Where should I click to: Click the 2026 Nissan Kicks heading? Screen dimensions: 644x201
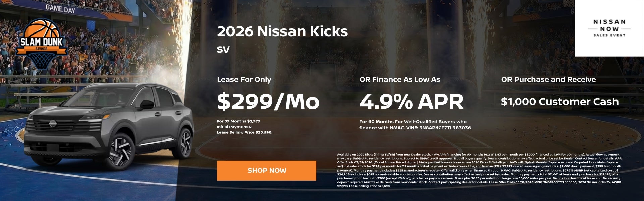282,31
